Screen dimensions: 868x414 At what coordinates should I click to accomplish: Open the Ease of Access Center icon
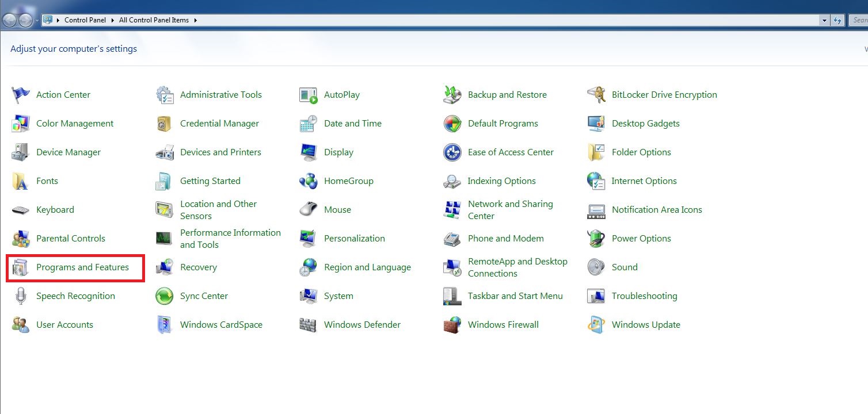click(x=452, y=152)
